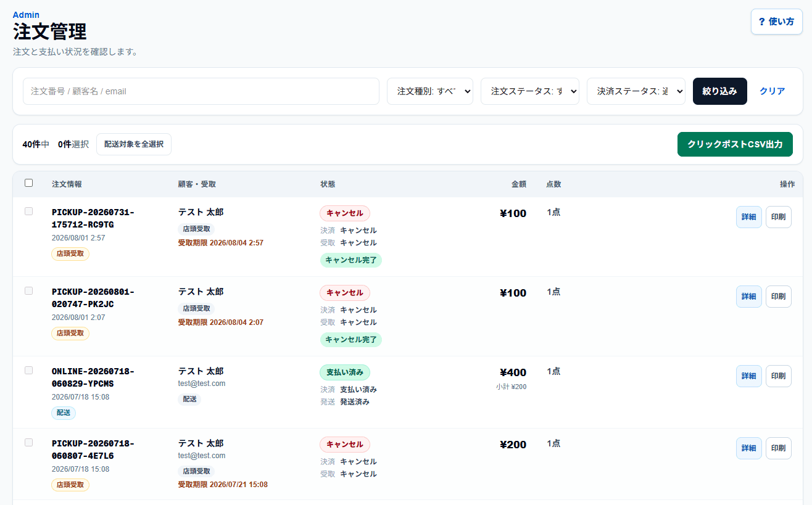The height and width of the screenshot is (505, 812).
Task: Click the Admin breadcrumb link
Action: 26,15
